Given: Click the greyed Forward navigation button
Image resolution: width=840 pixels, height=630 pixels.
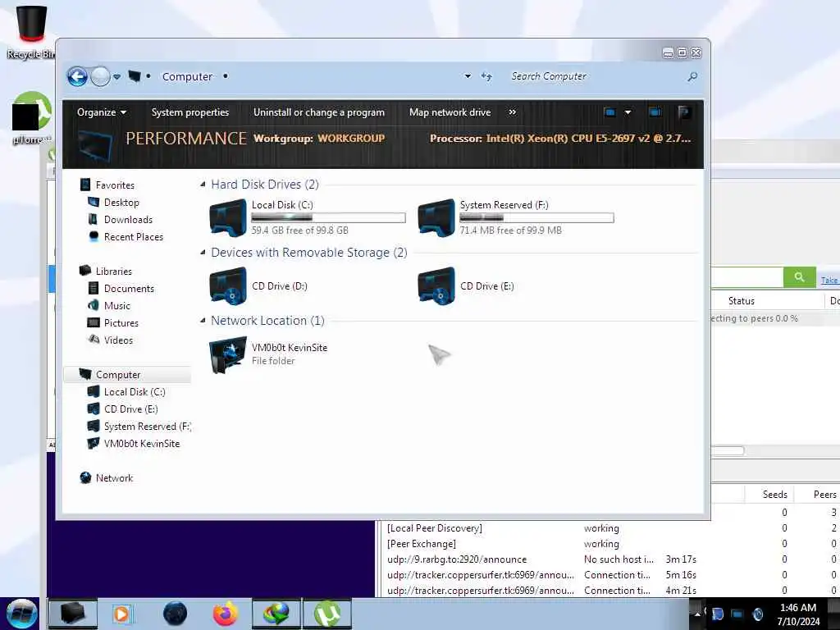Looking at the screenshot, I should coord(100,76).
